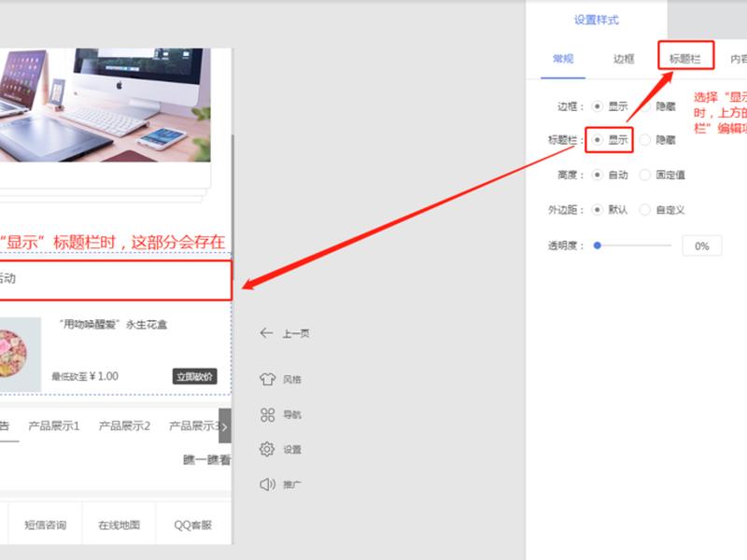Select 边框 显示 radio button
Viewport: 747px width, 560px height.
[597, 106]
